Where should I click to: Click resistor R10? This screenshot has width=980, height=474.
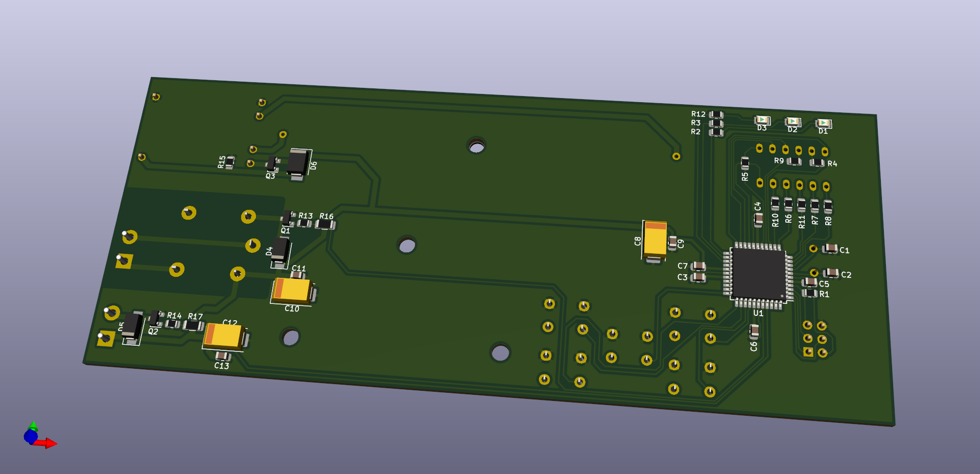[x=775, y=204]
